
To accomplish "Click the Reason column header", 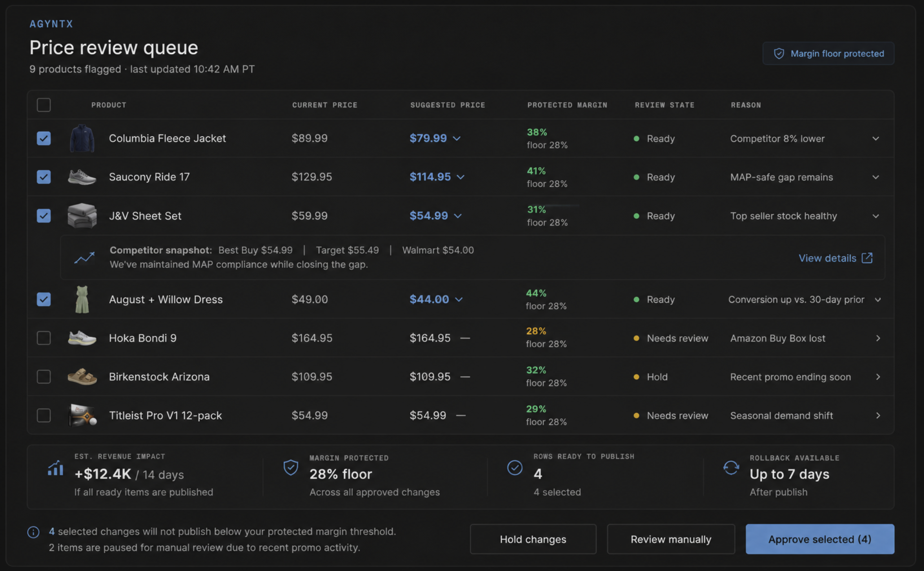I will pos(746,105).
